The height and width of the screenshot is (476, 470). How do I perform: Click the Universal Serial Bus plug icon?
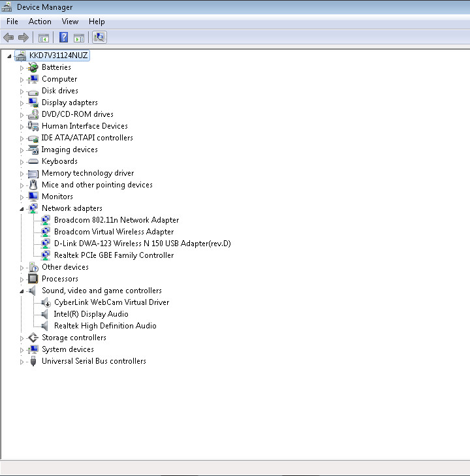(x=33, y=361)
